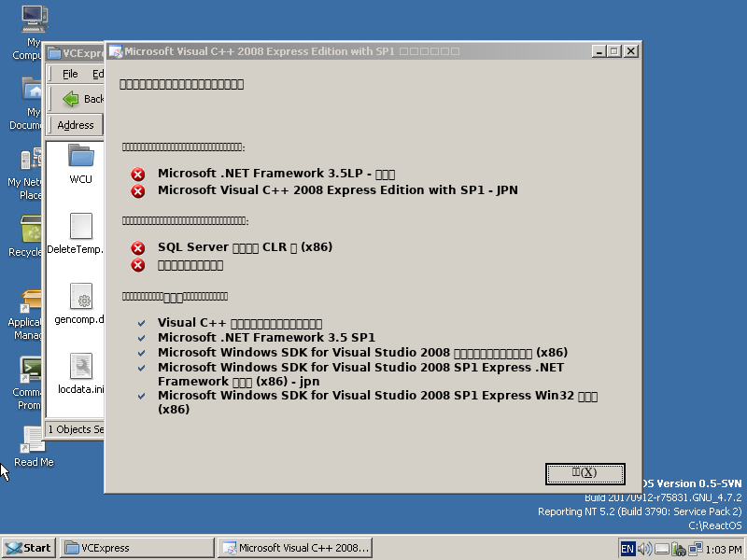
Task: Click the network connection tray icon
Action: click(696, 549)
